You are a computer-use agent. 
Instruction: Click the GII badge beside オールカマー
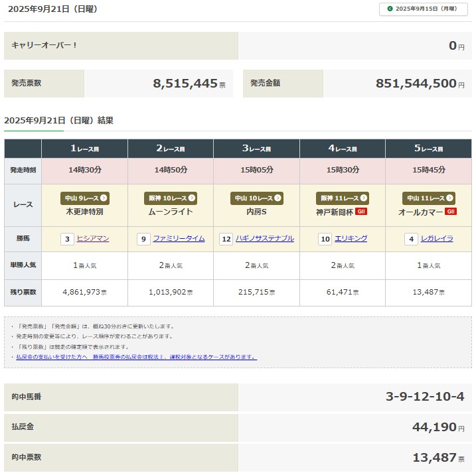tap(451, 212)
